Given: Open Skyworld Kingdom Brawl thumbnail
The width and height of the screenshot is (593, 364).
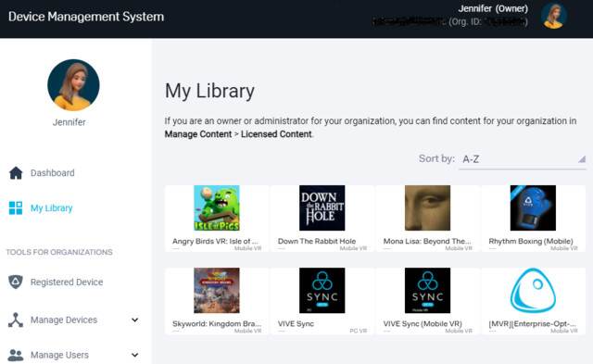Looking at the screenshot, I should (217, 290).
